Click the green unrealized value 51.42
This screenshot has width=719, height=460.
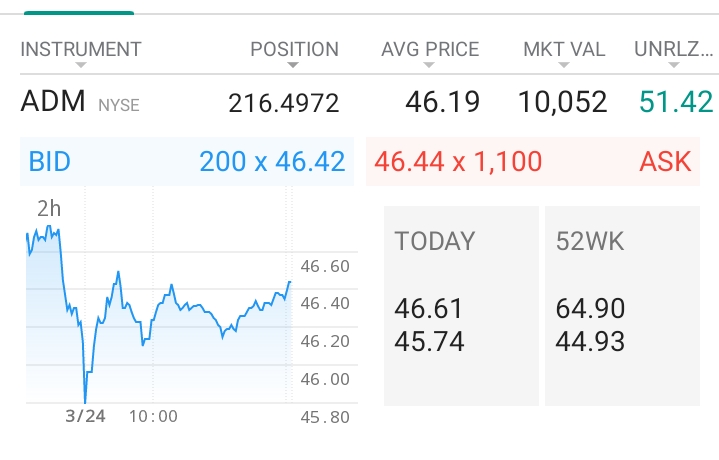coord(677,102)
